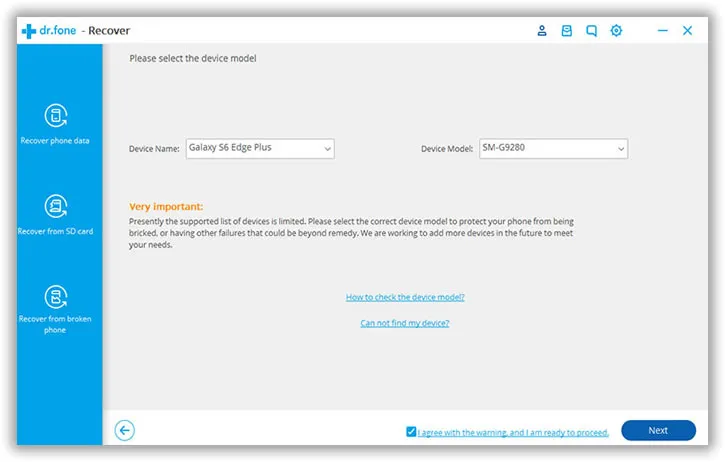The width and height of the screenshot is (725, 462).
Task: Open the Device Model dropdown
Action: click(553, 148)
